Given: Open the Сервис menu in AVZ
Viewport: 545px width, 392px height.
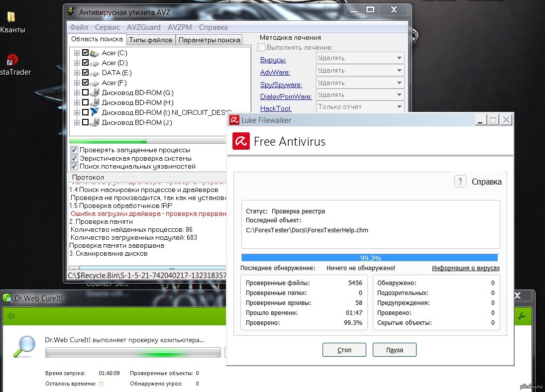Looking at the screenshot, I should coord(107,27).
